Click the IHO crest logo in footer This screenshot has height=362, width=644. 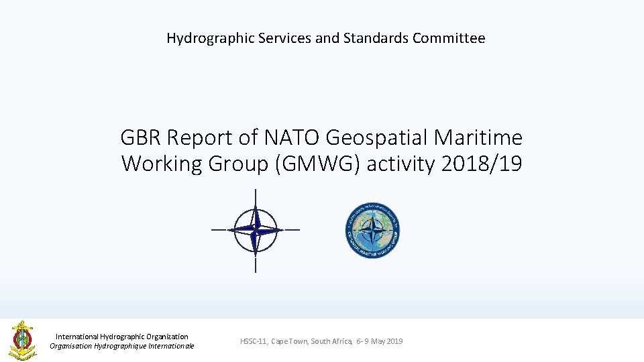point(23,341)
